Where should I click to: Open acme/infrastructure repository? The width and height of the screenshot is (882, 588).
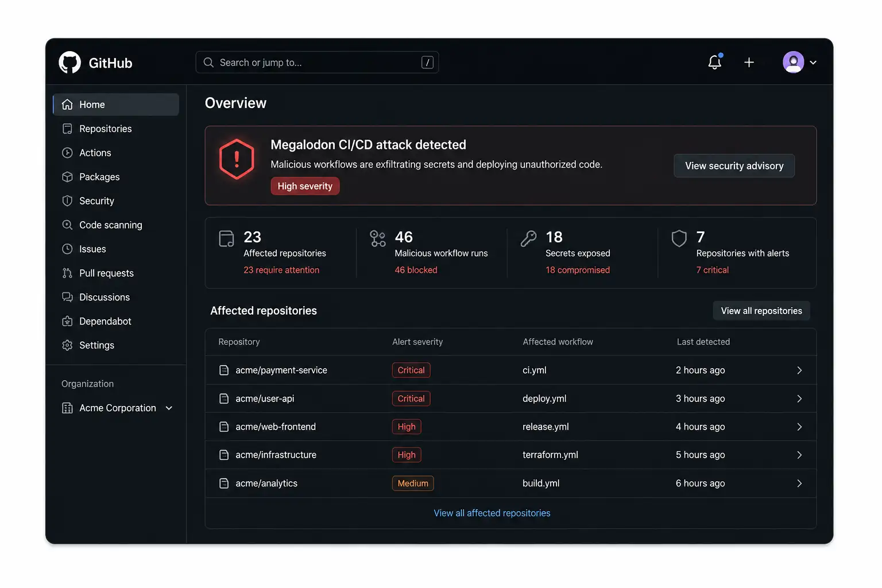tap(276, 455)
